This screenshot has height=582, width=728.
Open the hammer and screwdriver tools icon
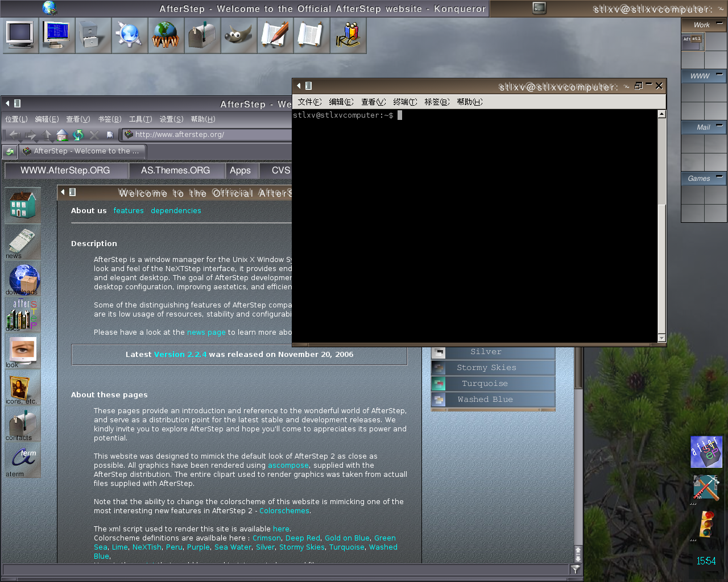(706, 488)
